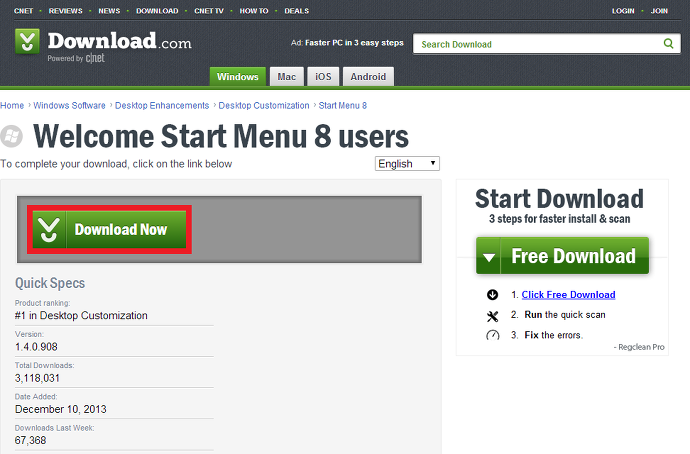Click the Free Download ad button
Screen dimensions: 690x454
(x=562, y=256)
